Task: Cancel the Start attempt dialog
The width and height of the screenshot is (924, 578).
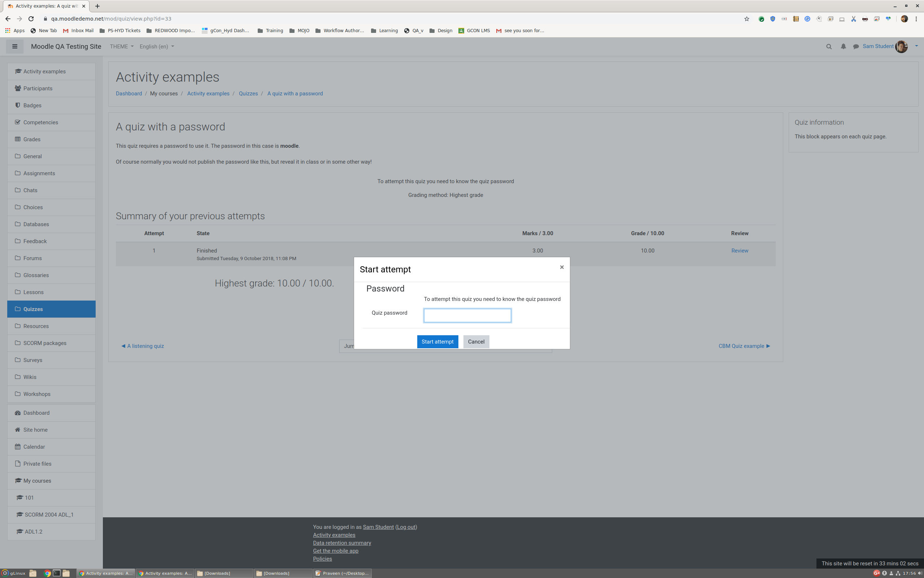Action: coord(476,342)
